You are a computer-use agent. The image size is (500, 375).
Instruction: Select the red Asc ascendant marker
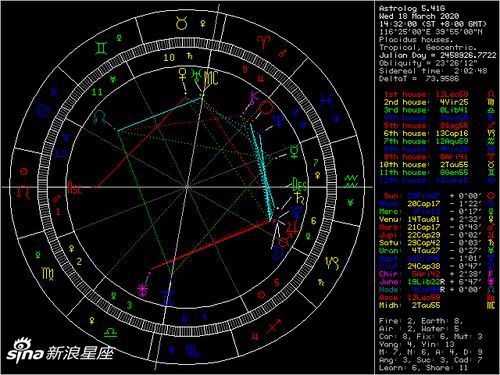pos(74,188)
